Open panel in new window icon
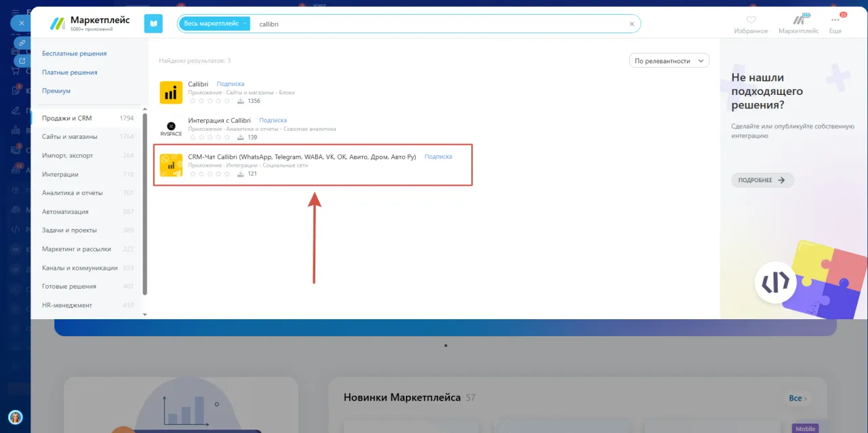Screen dimensions: 868x433 (x=22, y=61)
